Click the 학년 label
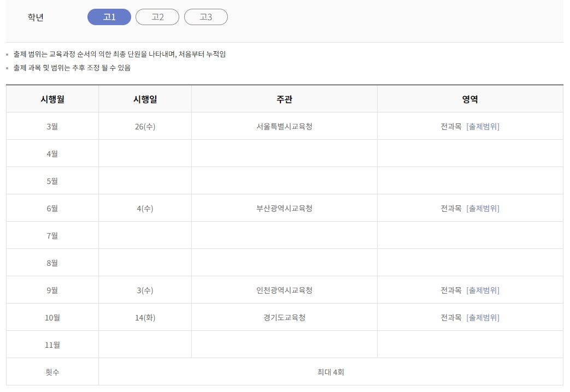Screen dimensions: 570x392 (x=34, y=16)
